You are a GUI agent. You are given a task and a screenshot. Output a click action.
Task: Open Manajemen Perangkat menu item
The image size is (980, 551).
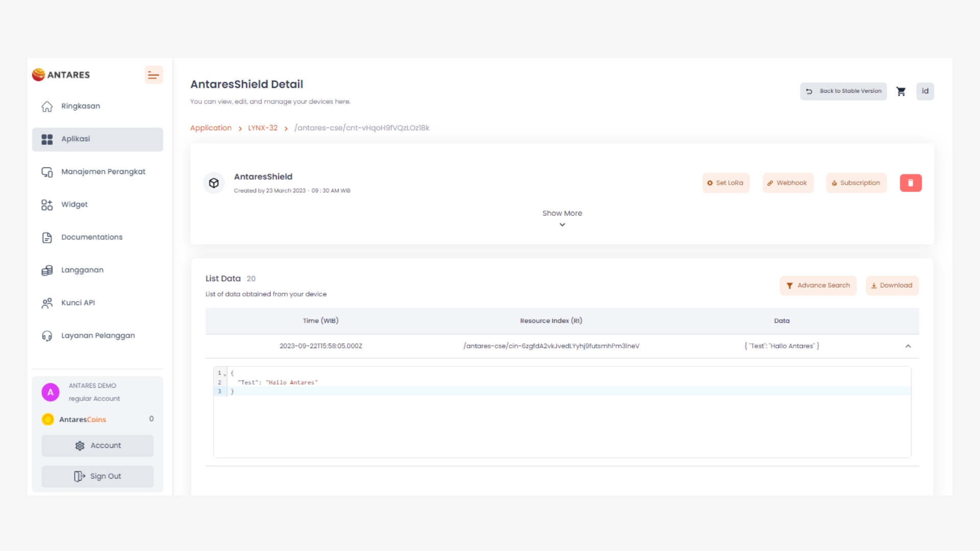pos(97,172)
